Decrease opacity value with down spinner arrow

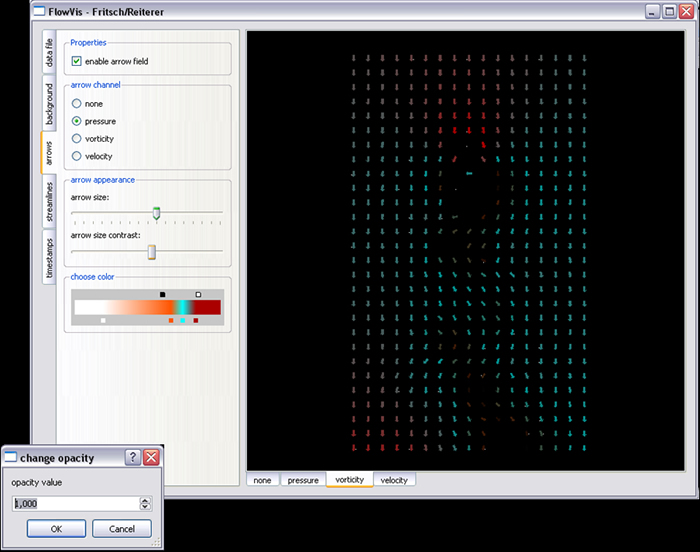point(145,508)
